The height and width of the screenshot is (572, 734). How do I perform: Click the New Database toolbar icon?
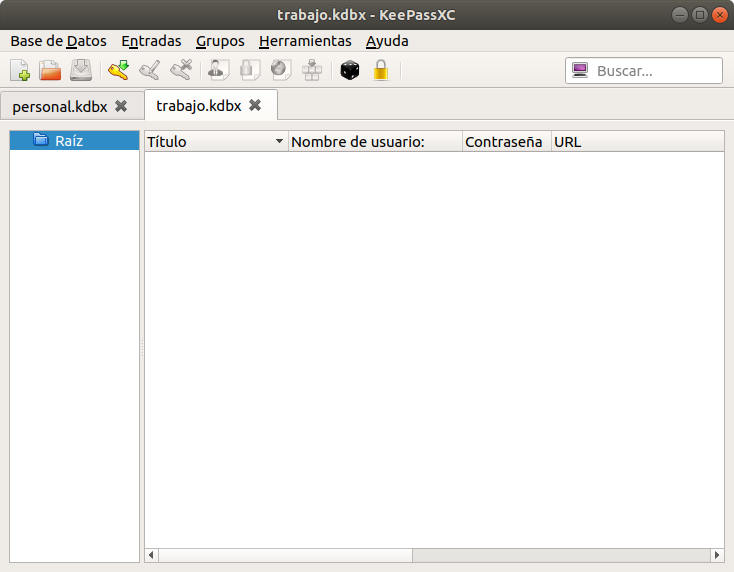click(20, 70)
